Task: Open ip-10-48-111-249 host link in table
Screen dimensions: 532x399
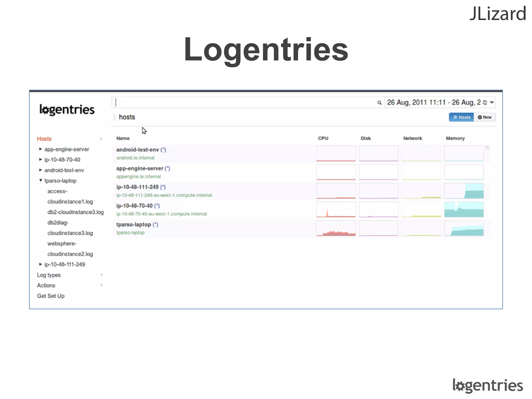Action: [x=137, y=187]
